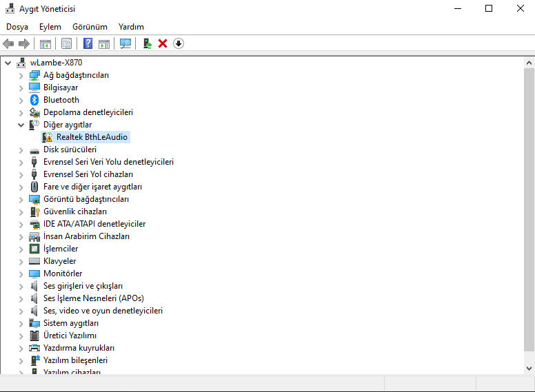Toggle the action pane toolbar icon
Screen dimensions: 535x392
[x=104, y=43]
